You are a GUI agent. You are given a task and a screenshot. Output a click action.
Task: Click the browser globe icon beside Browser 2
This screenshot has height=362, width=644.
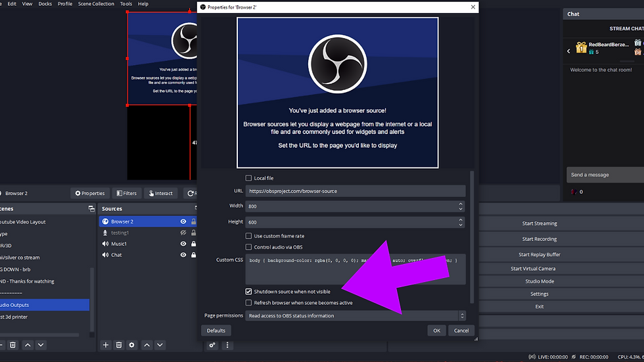coord(105,221)
